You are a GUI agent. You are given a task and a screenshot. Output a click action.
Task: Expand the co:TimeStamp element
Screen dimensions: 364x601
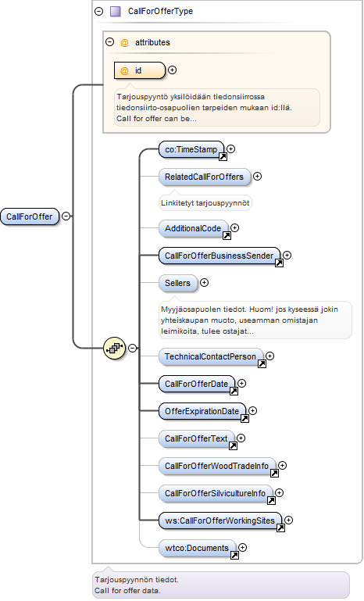230,148
